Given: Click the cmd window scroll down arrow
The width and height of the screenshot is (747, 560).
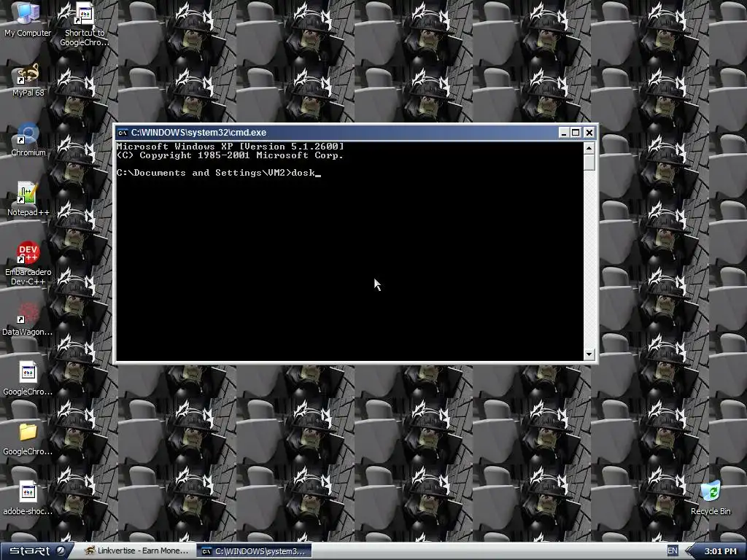Looking at the screenshot, I should 589,354.
